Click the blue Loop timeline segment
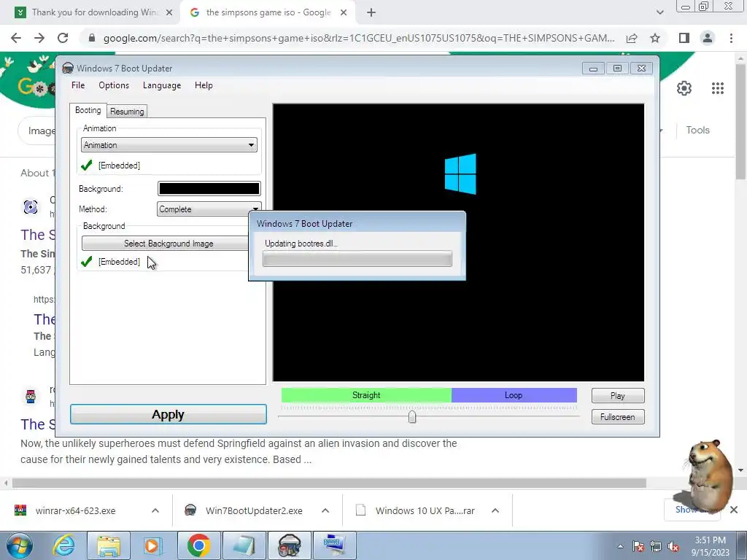Viewport: 747px width, 560px height. point(514,395)
